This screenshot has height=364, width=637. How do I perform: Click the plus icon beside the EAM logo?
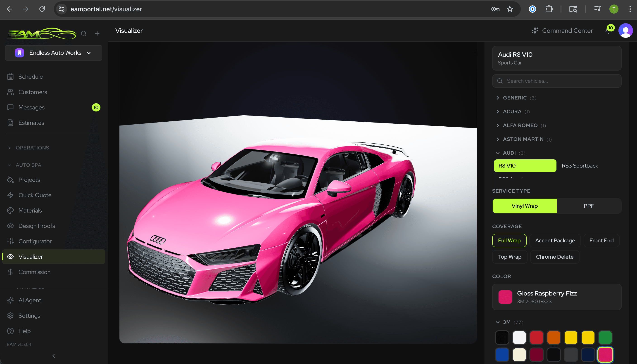97,33
